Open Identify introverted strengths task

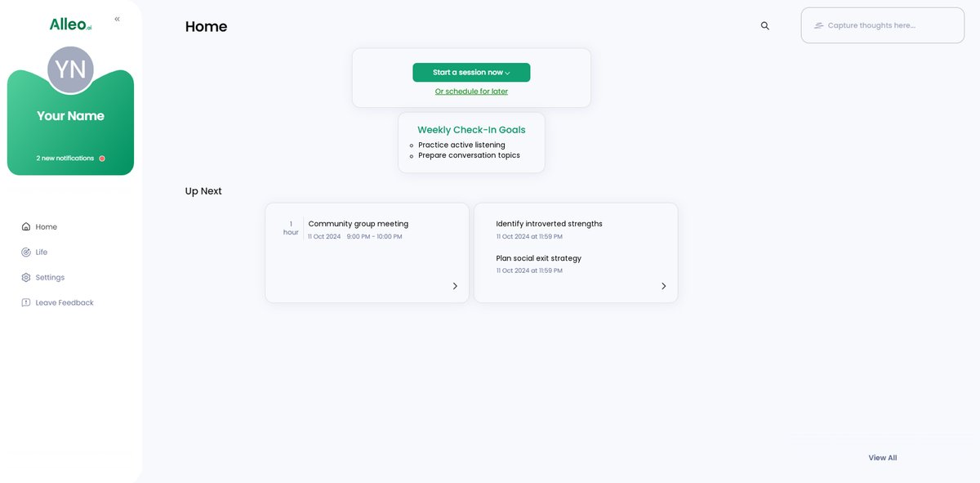coord(549,224)
